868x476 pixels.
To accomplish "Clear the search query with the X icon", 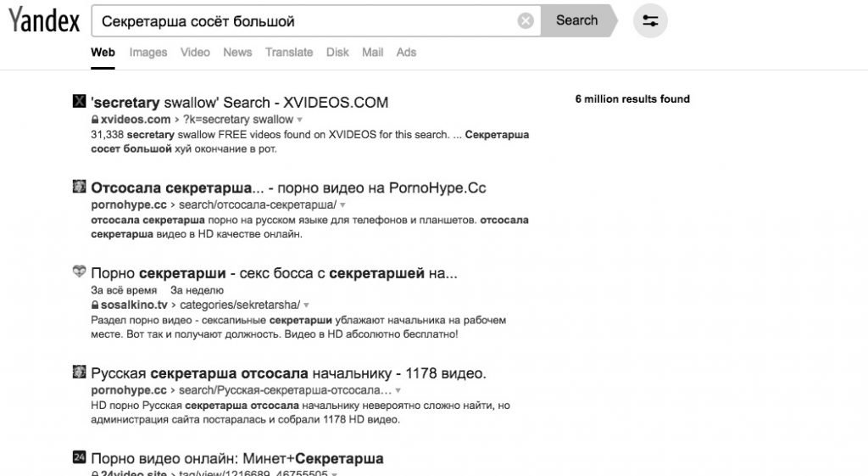I will 526,21.
